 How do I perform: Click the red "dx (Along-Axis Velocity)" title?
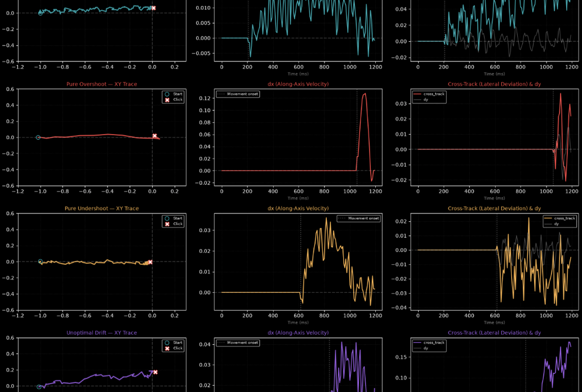[298, 84]
